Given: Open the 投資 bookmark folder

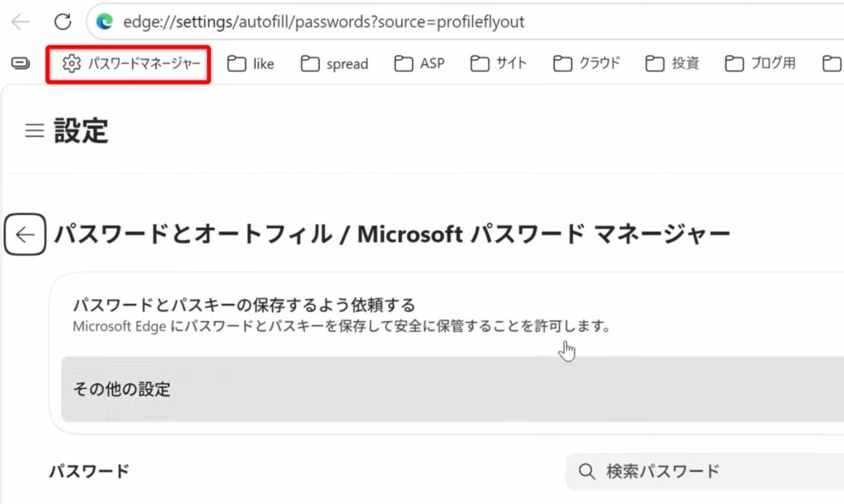Looking at the screenshot, I should [x=672, y=63].
